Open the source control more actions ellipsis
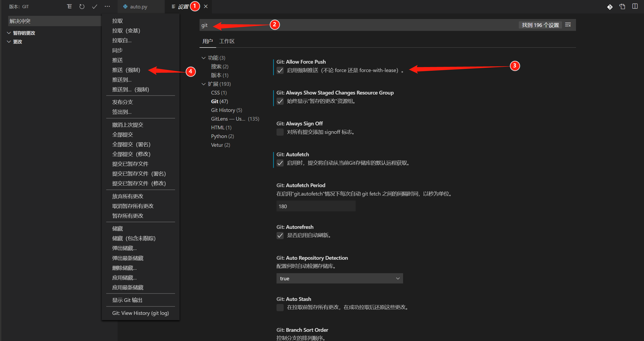The image size is (644, 341). [x=107, y=7]
